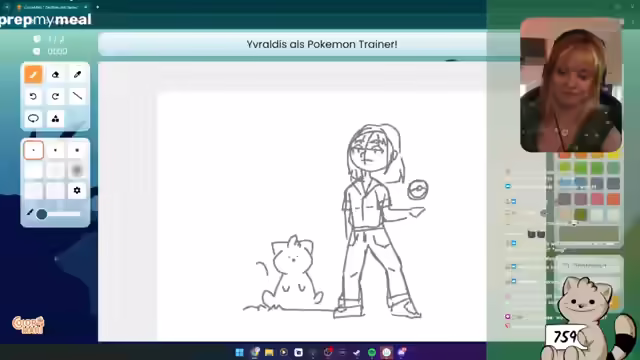640x360 pixels.
Task: Open File Explorer from the taskbar
Action: click(269, 352)
